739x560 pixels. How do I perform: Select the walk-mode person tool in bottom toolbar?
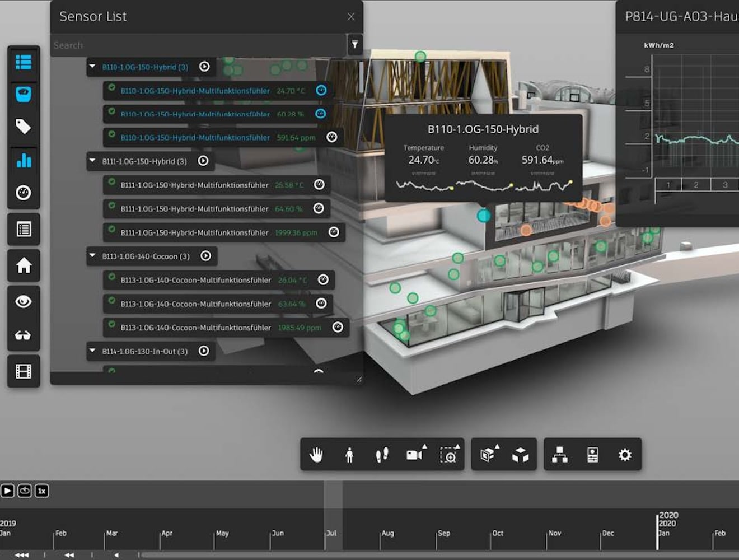(x=349, y=455)
